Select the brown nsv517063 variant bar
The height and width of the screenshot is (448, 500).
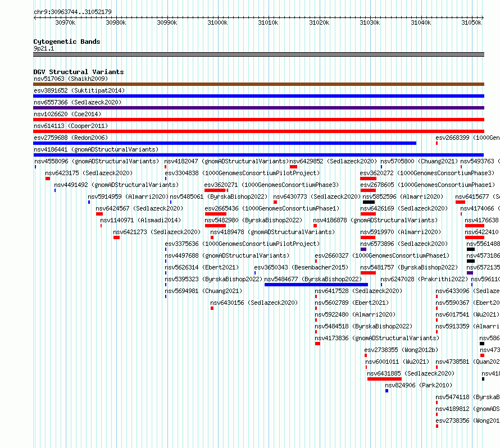pos(258,84)
